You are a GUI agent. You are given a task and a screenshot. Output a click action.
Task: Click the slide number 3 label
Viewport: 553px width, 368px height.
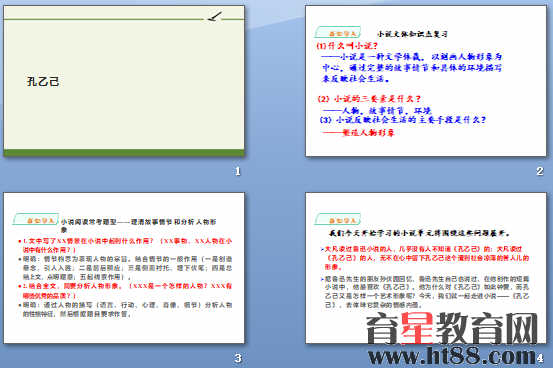click(x=238, y=358)
